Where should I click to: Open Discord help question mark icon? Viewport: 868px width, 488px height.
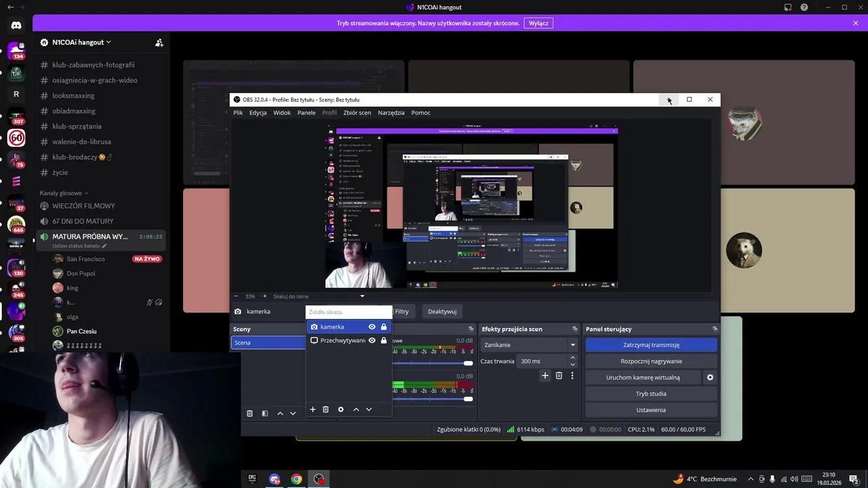point(804,7)
